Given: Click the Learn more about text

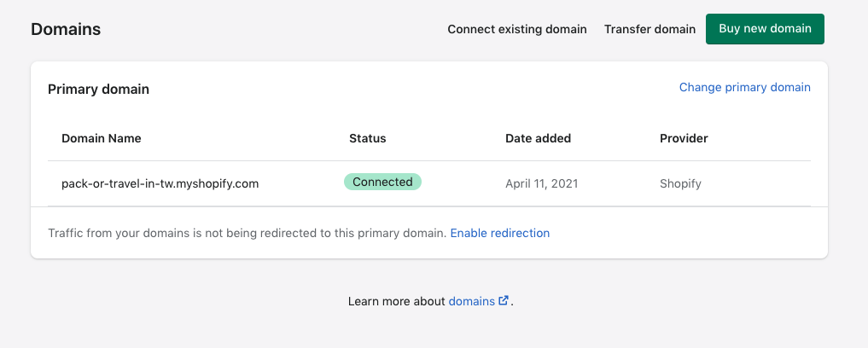Looking at the screenshot, I should click(x=396, y=301).
